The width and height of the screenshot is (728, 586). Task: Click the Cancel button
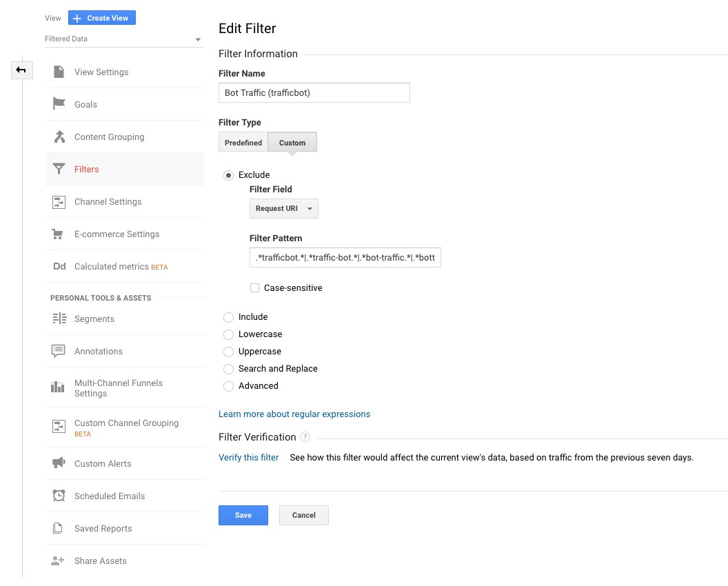click(x=303, y=516)
